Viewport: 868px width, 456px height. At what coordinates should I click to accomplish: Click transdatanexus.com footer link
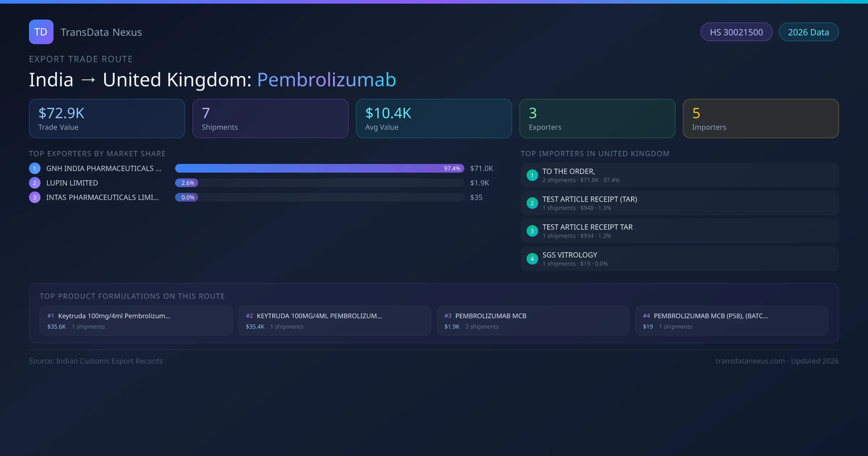(x=750, y=361)
